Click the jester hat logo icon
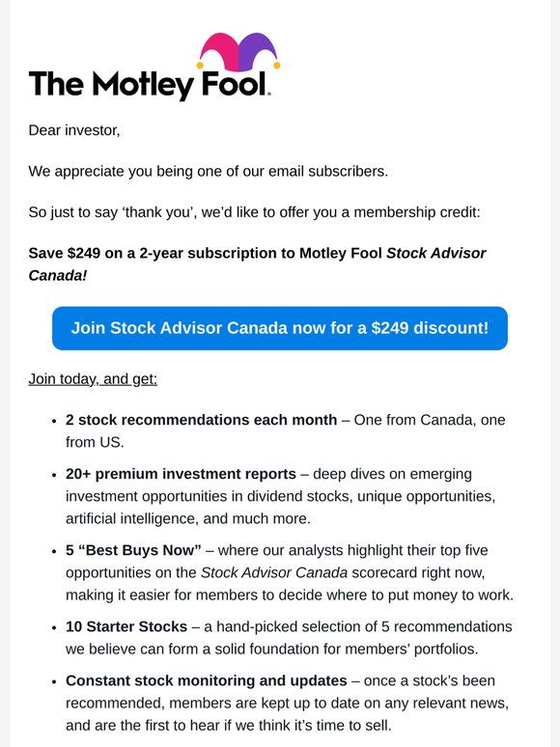This screenshot has width=560, height=747. 238,51
